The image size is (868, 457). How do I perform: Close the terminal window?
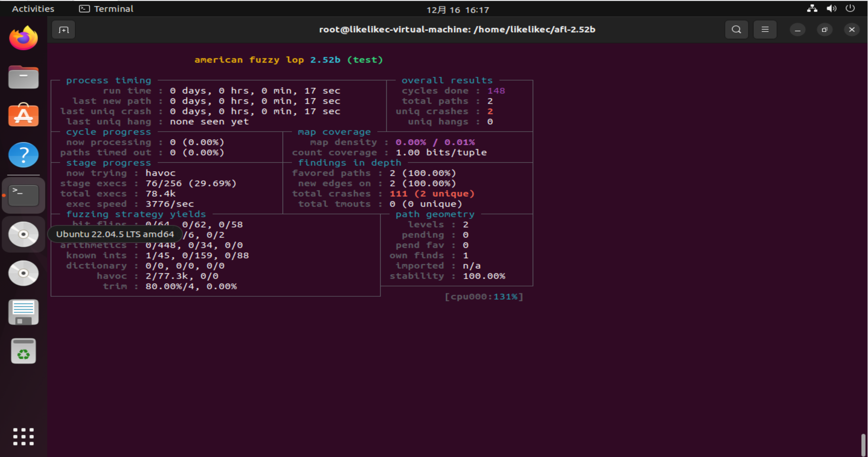pyautogui.click(x=852, y=30)
